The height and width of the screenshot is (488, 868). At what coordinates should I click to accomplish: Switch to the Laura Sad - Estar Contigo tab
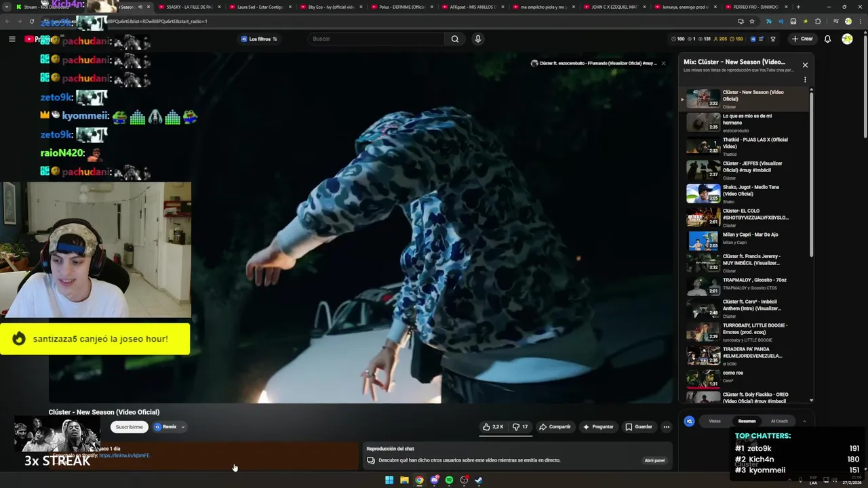pyautogui.click(x=260, y=7)
